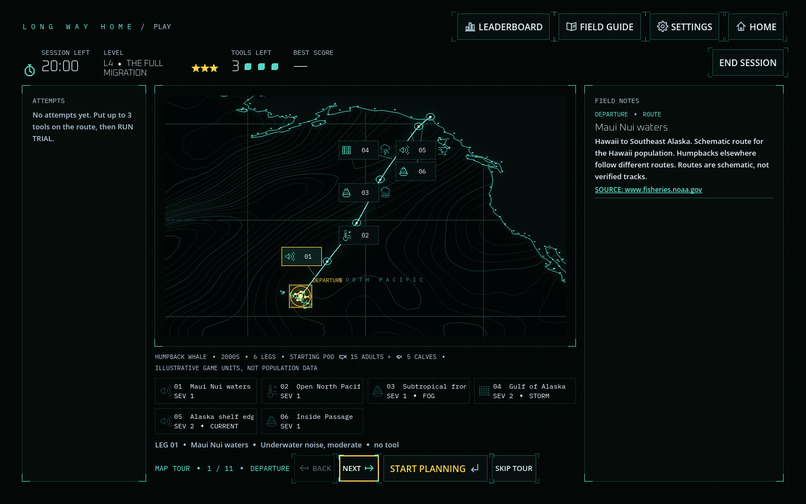Open the fisheries.noaa.gov source link
Screen dimensions: 806x504
coord(648,190)
